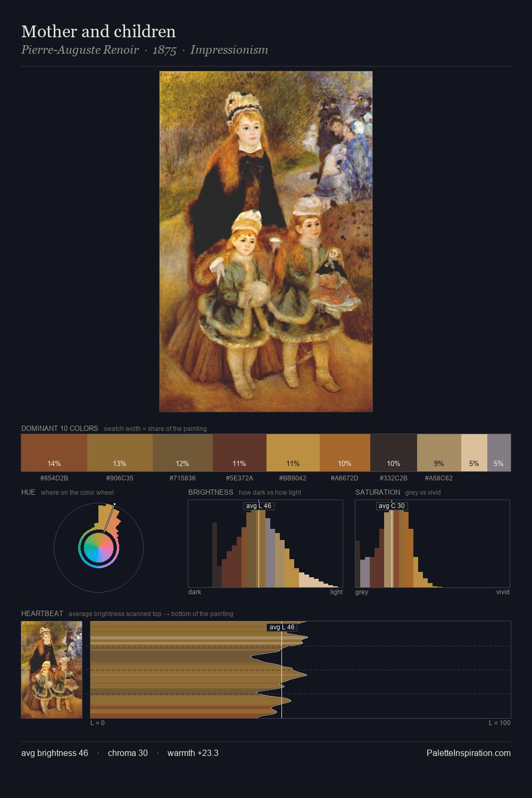
Task: Choose the dark brown 11% swatch #5E372A
Action: coord(239,453)
